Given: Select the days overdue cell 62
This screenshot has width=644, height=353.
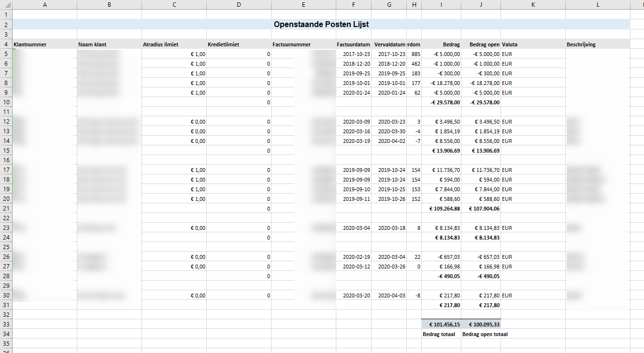Looking at the screenshot, I should pos(414,92).
